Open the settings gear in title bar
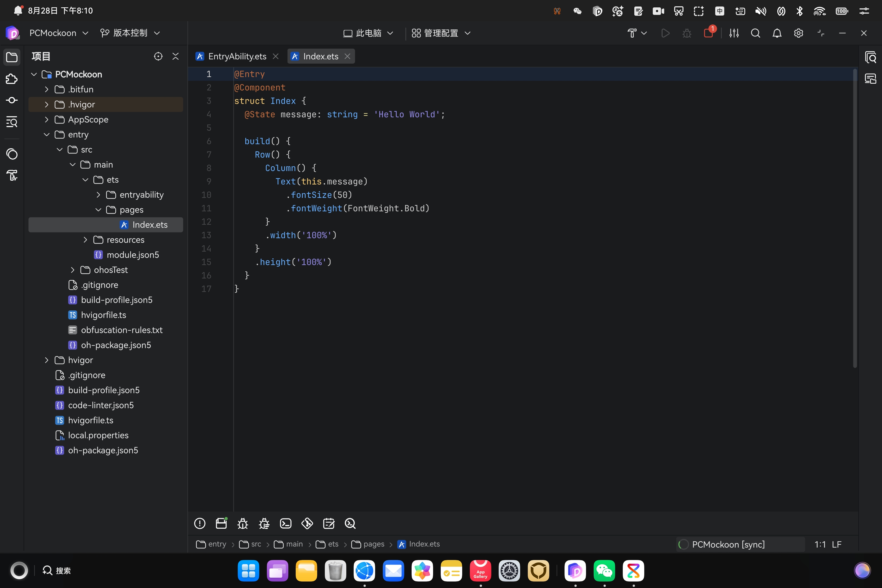This screenshot has height=588, width=882. click(798, 33)
